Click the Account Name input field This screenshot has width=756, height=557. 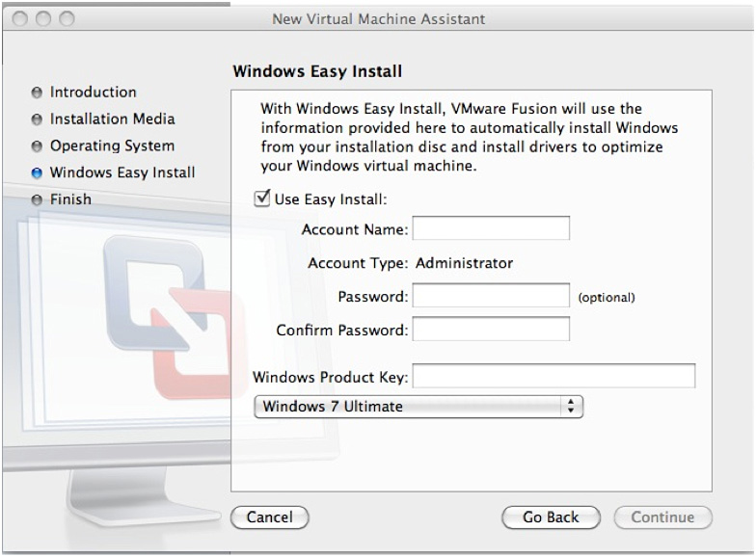click(x=491, y=227)
